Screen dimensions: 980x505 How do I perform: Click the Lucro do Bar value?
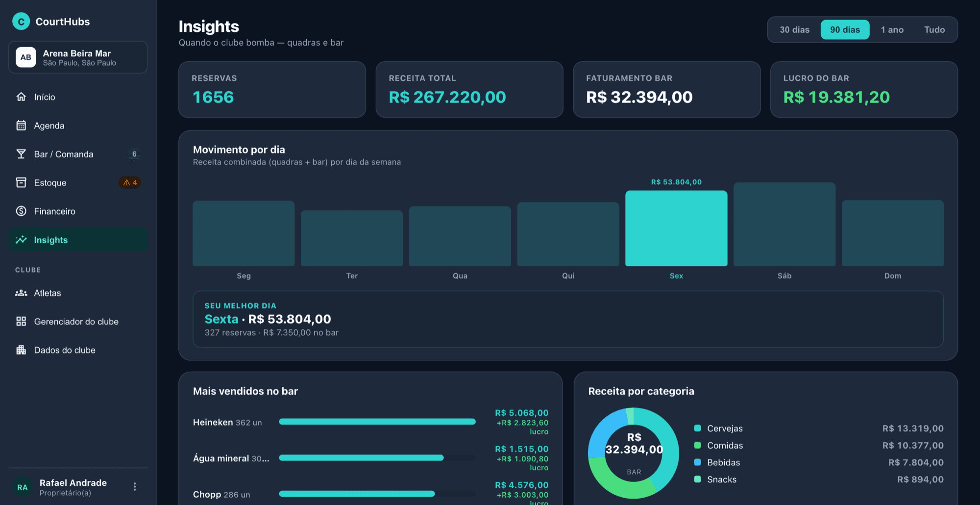836,97
